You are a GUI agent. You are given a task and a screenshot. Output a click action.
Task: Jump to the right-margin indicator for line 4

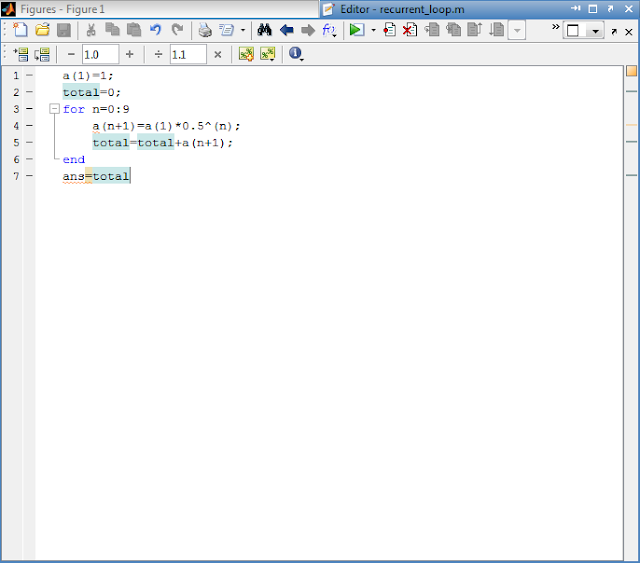(x=631, y=125)
